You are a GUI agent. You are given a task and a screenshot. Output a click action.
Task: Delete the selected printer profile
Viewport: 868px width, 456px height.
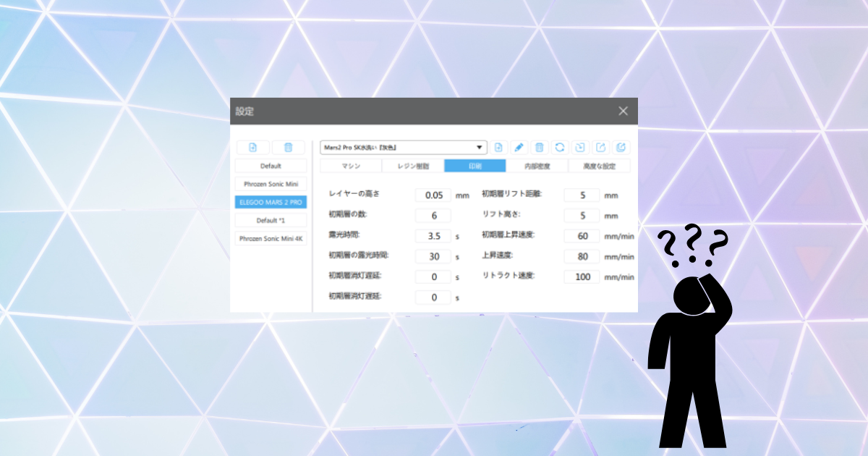coord(289,148)
